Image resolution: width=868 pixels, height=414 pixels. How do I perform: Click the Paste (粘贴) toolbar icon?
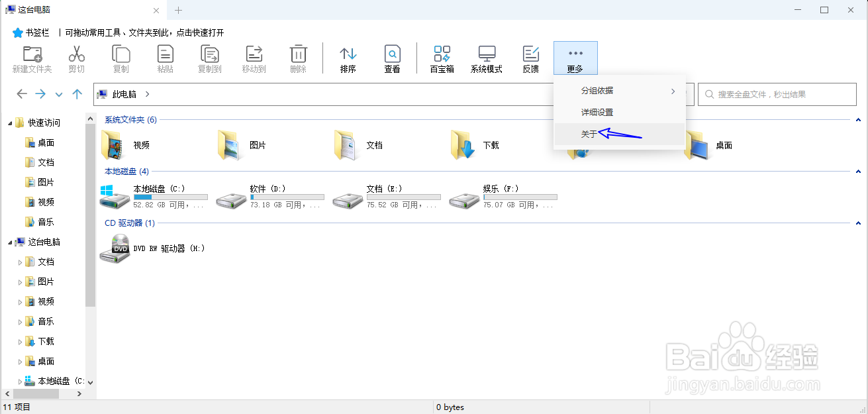tap(166, 58)
